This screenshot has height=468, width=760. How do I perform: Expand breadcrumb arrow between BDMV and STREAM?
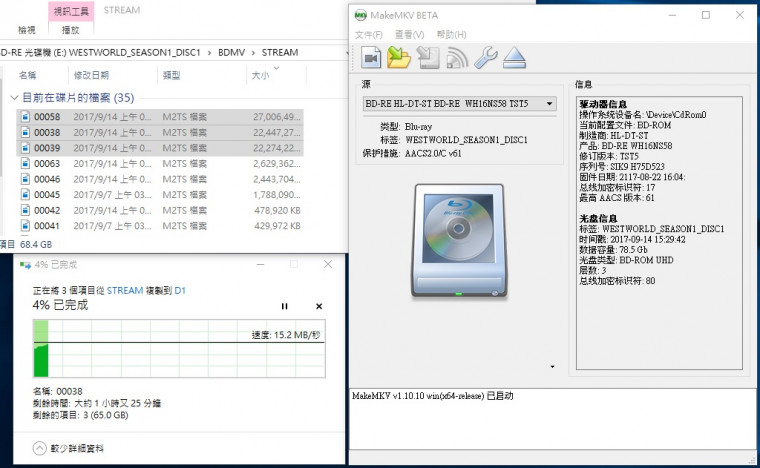pos(253,52)
